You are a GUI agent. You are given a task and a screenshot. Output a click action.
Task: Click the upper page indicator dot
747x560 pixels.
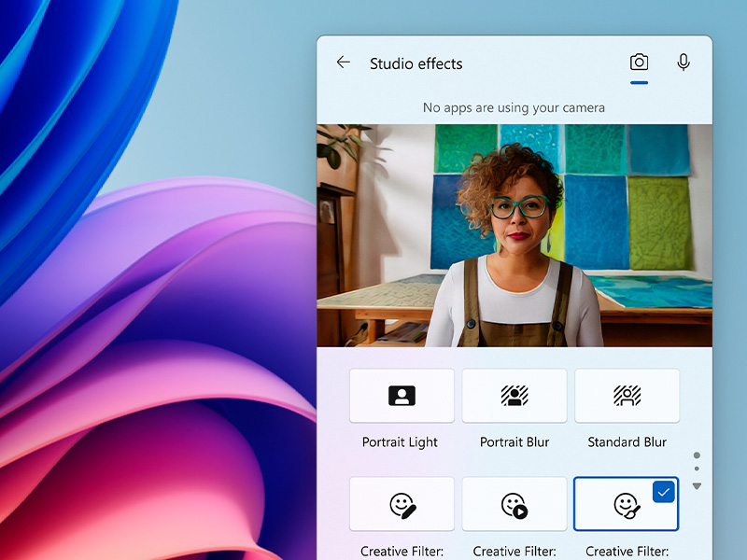coord(697,455)
